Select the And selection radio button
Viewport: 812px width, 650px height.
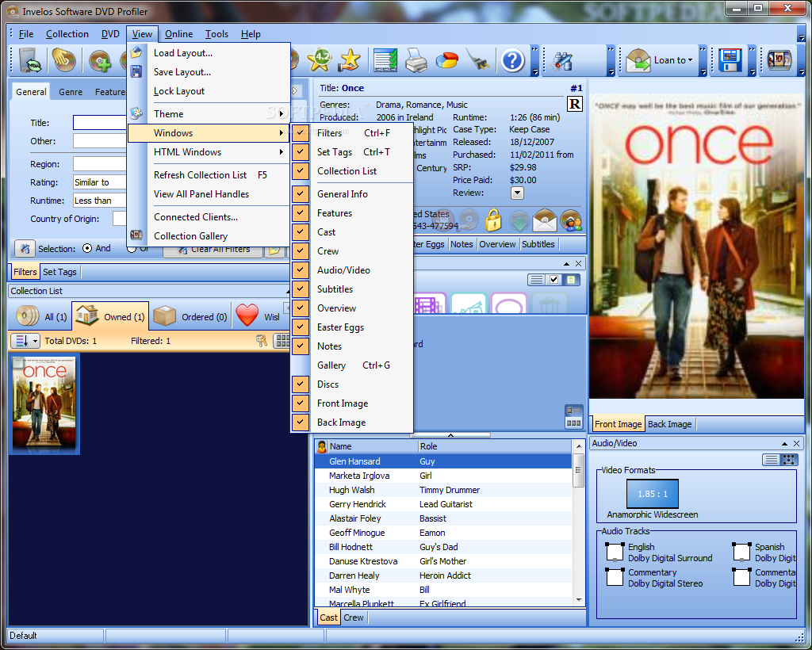pos(87,248)
